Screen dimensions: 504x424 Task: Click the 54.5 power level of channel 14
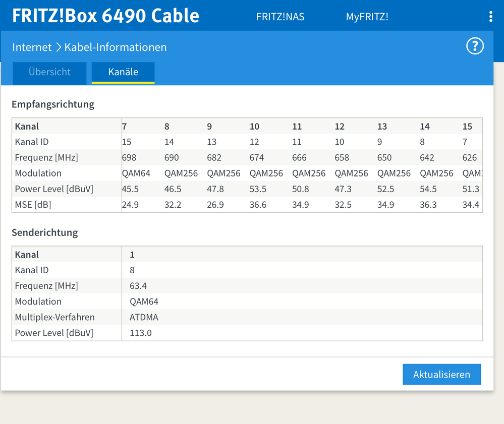[x=428, y=189]
